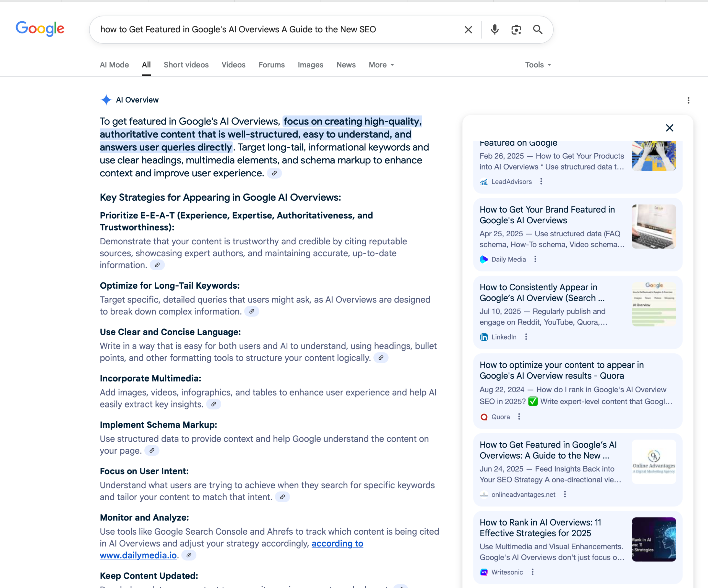This screenshot has width=708, height=588.
Task: Open source link icon for User Intent
Action: (283, 497)
